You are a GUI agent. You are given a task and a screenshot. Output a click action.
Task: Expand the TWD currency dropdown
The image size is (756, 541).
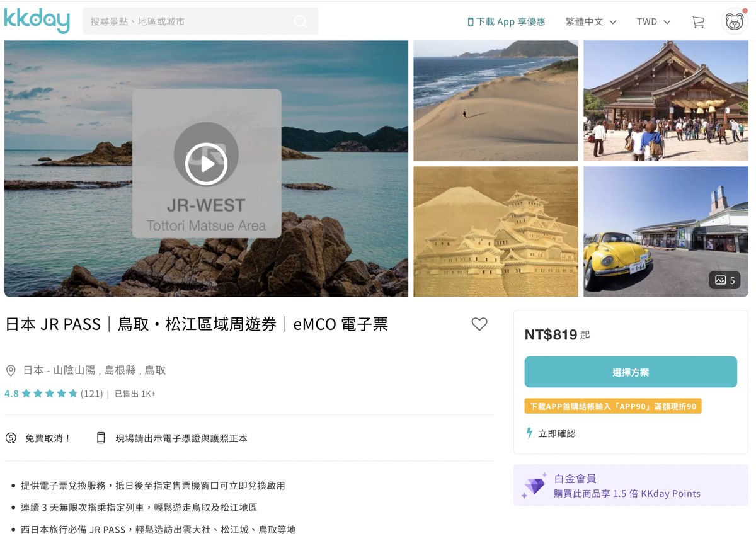[x=653, y=21]
